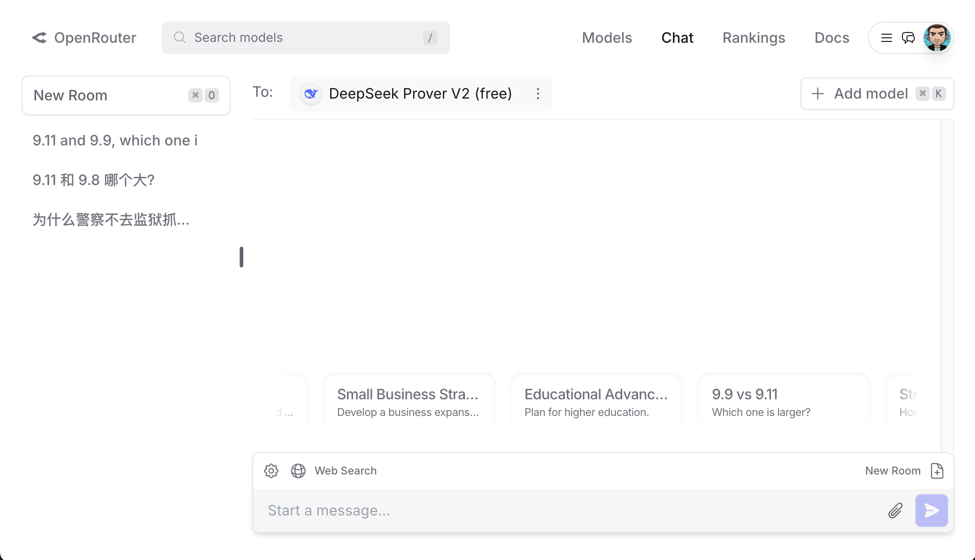
Task: Click the chat settings gear icon
Action: tap(271, 471)
